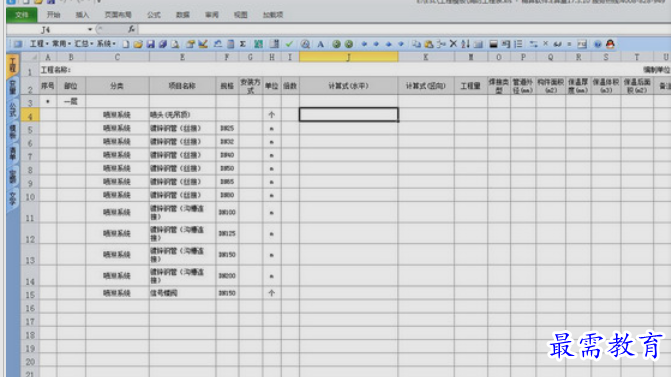
Task: Click the green checkmark icon
Action: tap(289, 44)
